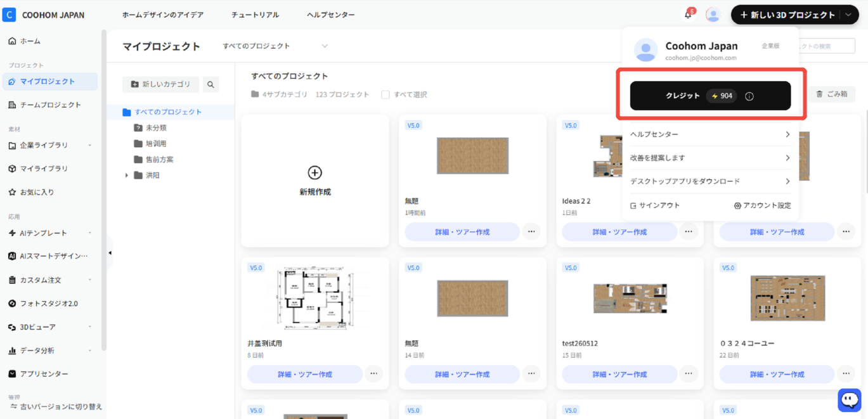Select the 售前方案 folder

(159, 160)
